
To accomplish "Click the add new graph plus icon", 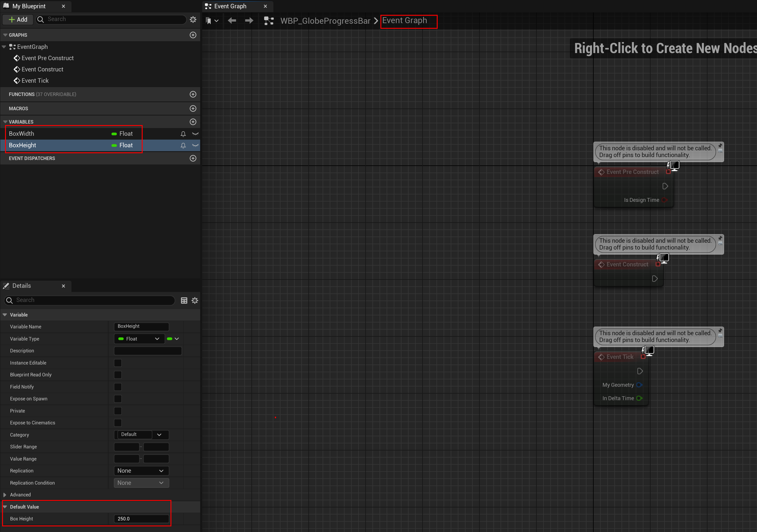I will click(x=193, y=35).
